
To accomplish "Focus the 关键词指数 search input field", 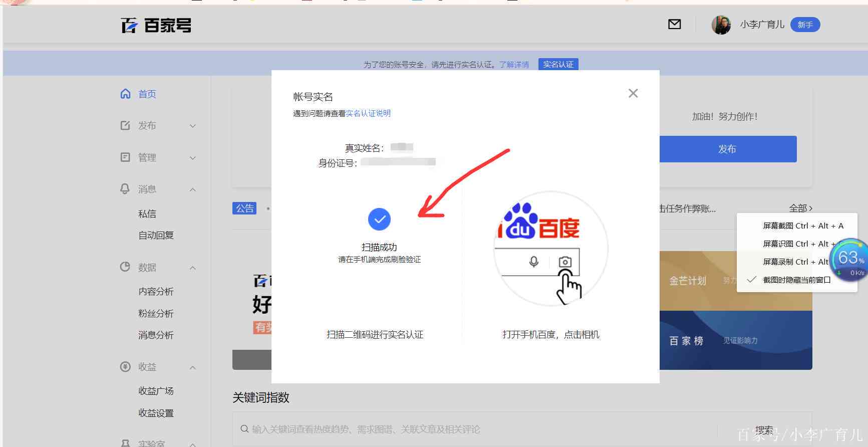I will [x=476, y=429].
